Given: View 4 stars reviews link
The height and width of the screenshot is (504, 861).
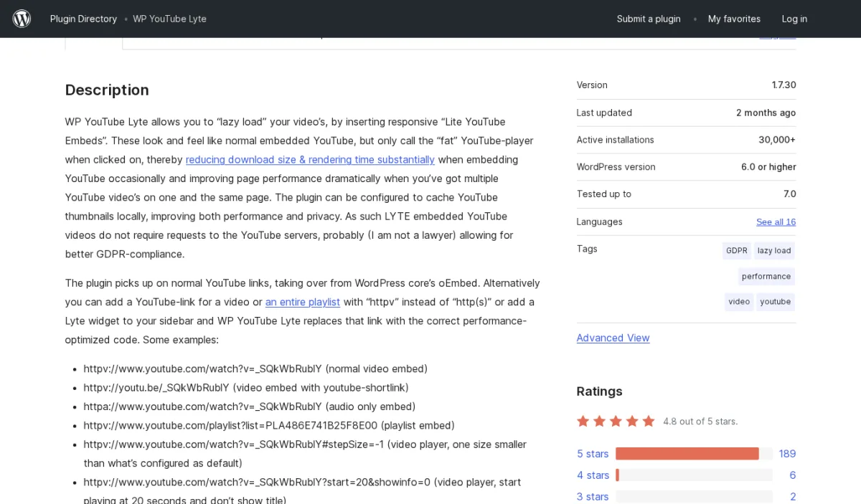Looking at the screenshot, I should (593, 475).
